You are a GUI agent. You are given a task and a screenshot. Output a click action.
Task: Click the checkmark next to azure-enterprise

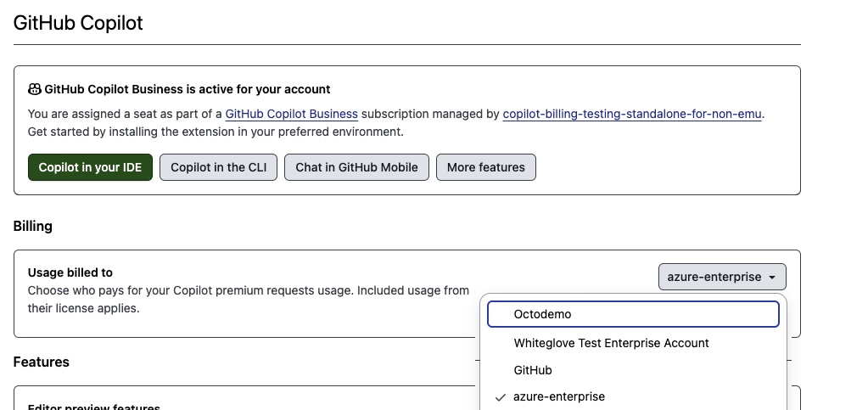point(501,396)
